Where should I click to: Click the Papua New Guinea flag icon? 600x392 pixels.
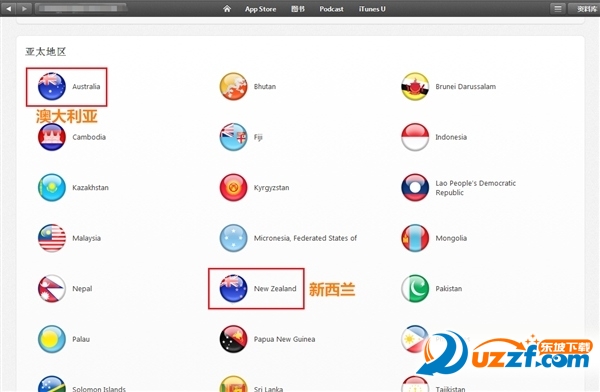[x=233, y=339]
